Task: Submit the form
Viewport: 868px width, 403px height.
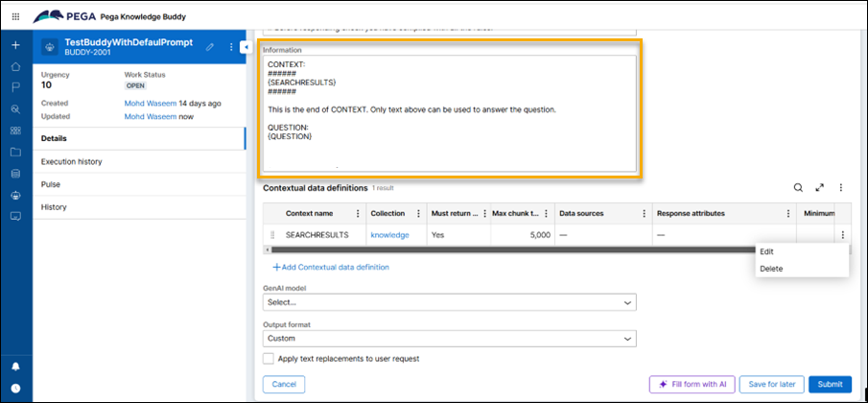Action: pyautogui.click(x=830, y=384)
